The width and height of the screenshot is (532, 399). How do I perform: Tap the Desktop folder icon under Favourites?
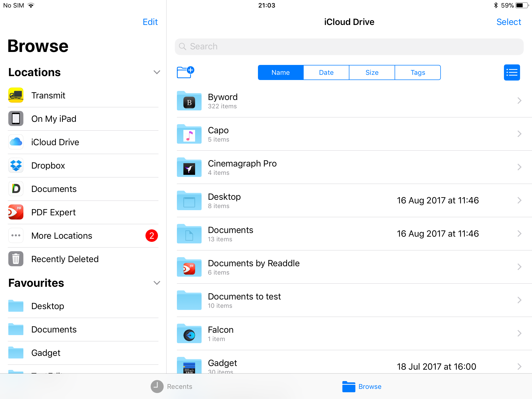click(x=16, y=306)
